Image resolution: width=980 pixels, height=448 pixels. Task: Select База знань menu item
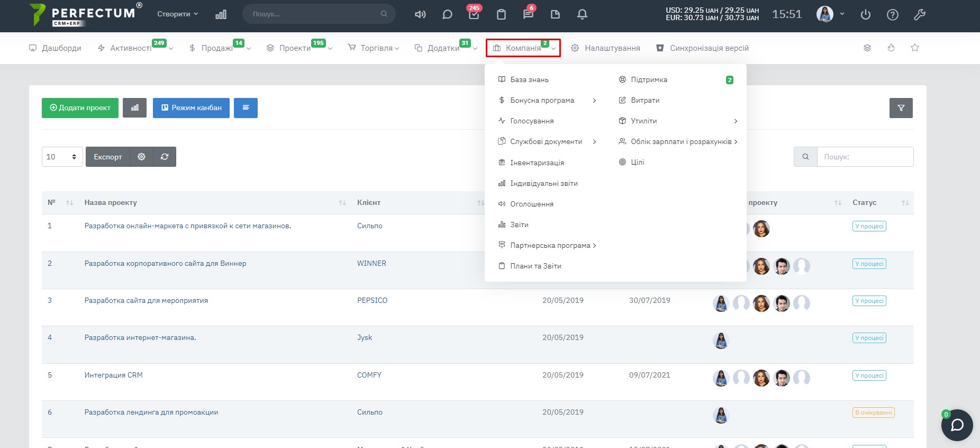pyautogui.click(x=529, y=79)
